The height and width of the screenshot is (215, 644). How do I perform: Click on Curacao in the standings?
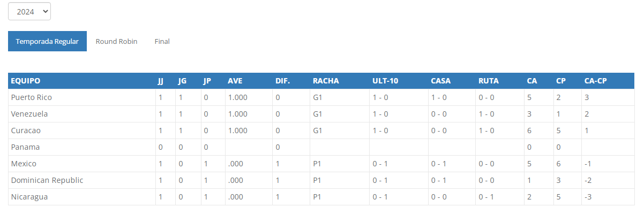(x=26, y=130)
